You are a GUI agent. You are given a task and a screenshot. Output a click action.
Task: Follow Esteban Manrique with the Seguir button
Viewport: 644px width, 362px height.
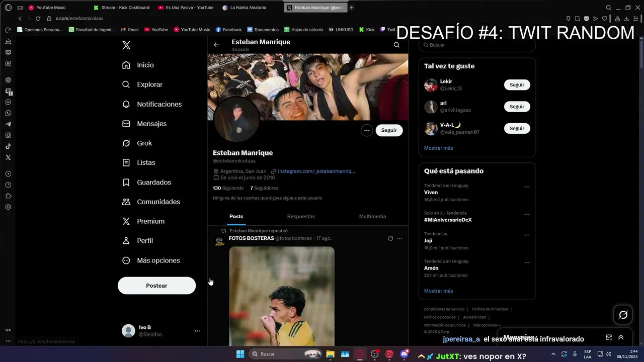[x=389, y=130]
